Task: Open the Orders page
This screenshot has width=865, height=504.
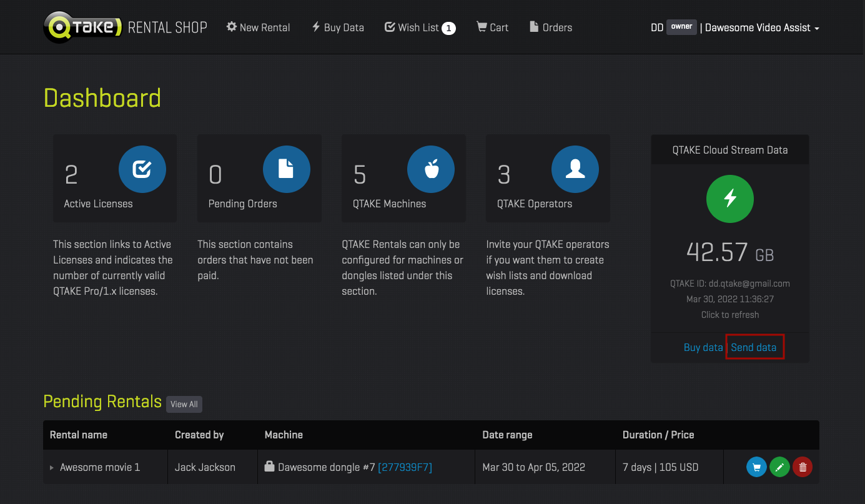Action: [551, 27]
